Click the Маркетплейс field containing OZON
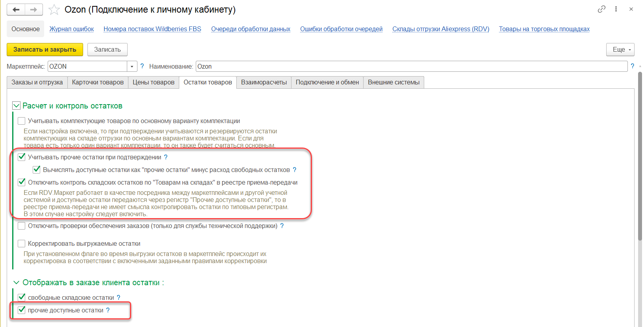Screen dimensions: 644x327 tap(87, 66)
